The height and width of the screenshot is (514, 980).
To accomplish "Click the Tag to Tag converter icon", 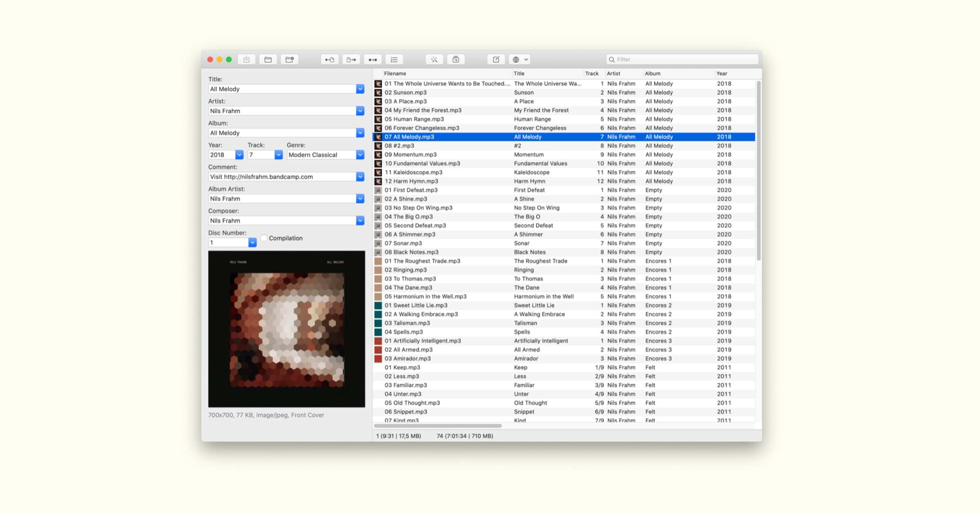I will [x=372, y=60].
